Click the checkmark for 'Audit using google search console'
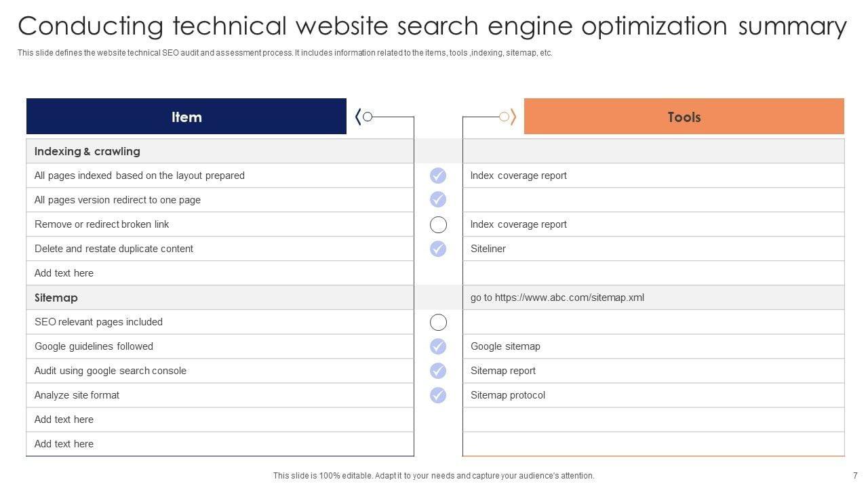Viewport: 868px width, 488px height. click(x=438, y=371)
